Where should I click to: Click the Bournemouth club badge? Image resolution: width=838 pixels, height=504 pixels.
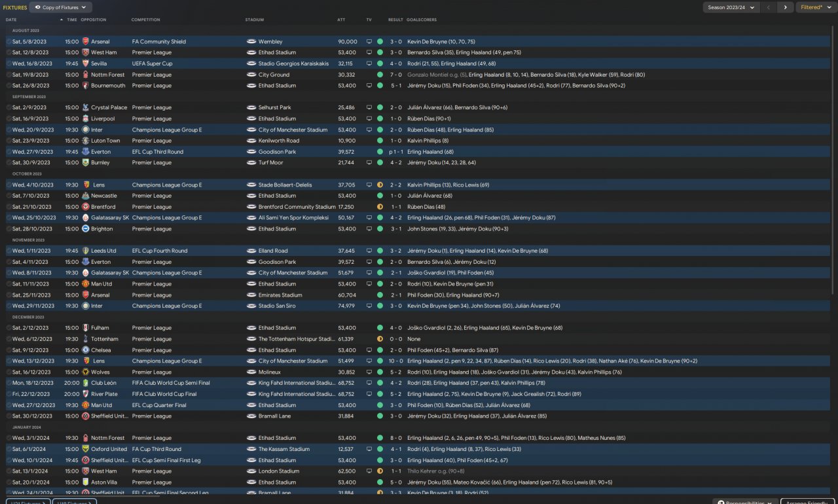pyautogui.click(x=86, y=86)
